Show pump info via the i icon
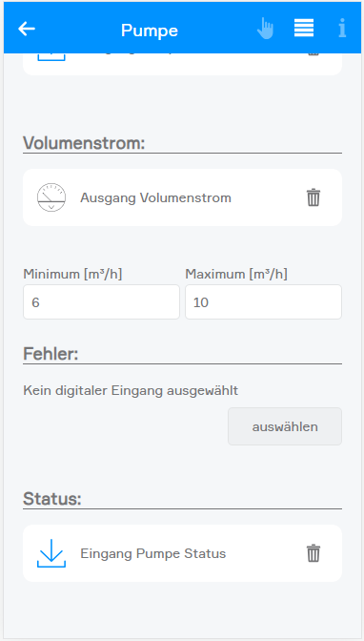 pyautogui.click(x=342, y=29)
